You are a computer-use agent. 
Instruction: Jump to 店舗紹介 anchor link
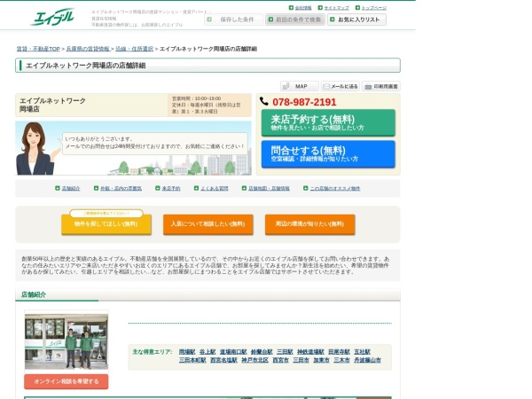coord(71,188)
